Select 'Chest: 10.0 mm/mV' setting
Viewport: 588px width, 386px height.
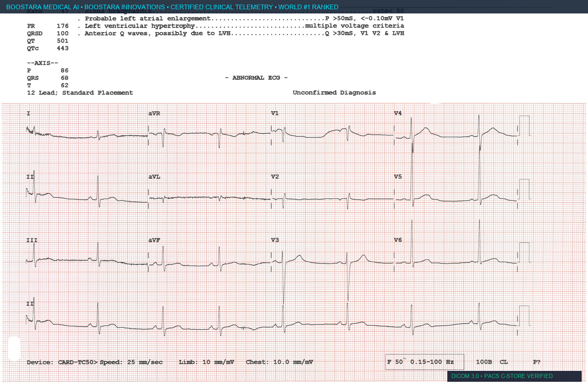pos(279,362)
